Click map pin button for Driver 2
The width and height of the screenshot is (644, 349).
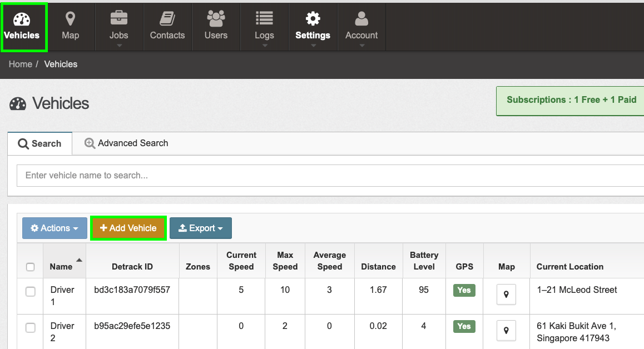point(506,330)
